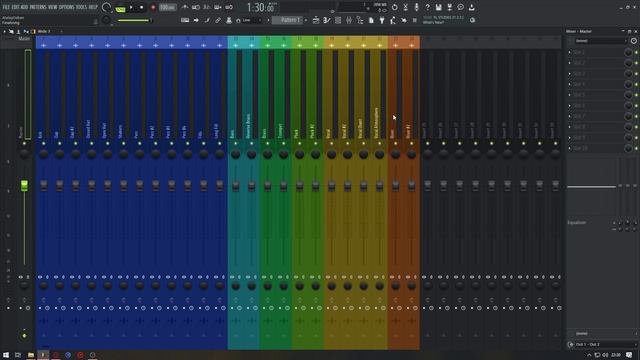The image size is (640, 360).
Task: Open the undo history icon
Action: (x=395, y=7)
